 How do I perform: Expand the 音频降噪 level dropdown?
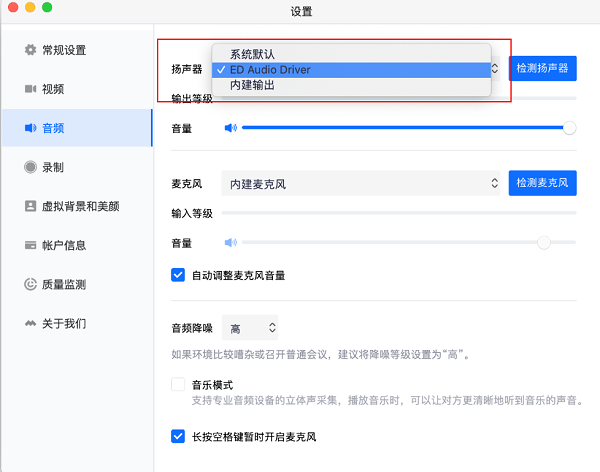click(x=249, y=328)
